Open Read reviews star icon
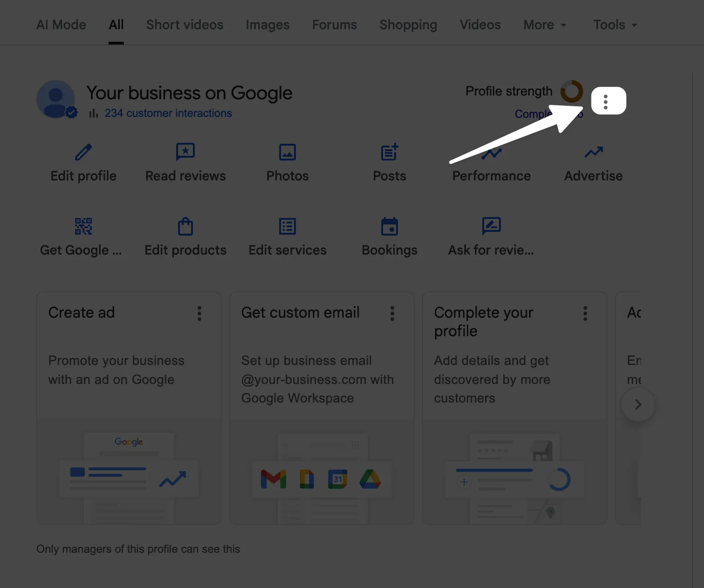 186,152
